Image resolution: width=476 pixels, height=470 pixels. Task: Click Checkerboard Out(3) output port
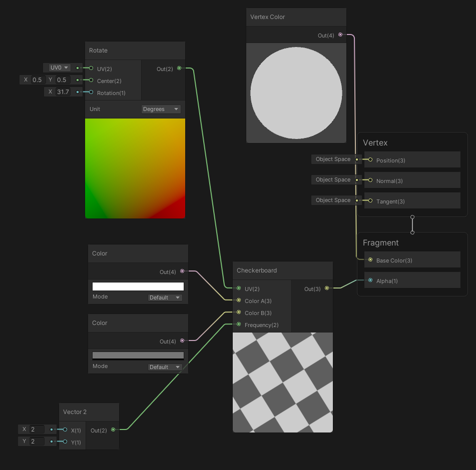coord(327,288)
